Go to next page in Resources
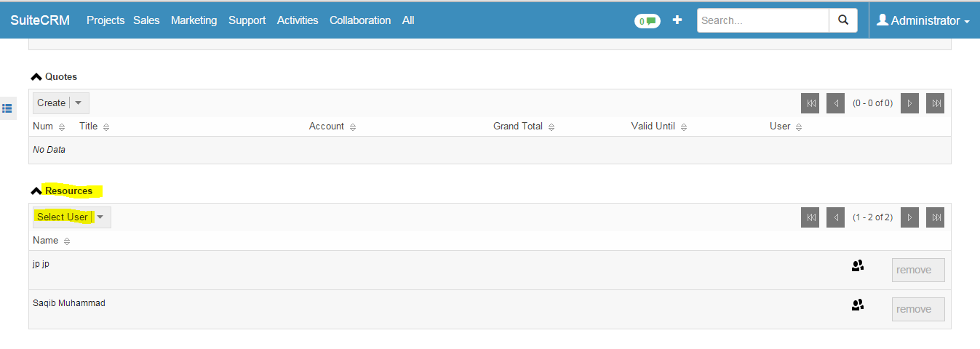 (909, 217)
